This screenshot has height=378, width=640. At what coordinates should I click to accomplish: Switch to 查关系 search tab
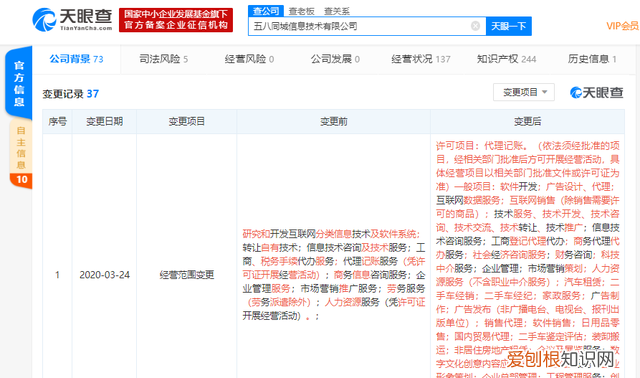[337, 11]
